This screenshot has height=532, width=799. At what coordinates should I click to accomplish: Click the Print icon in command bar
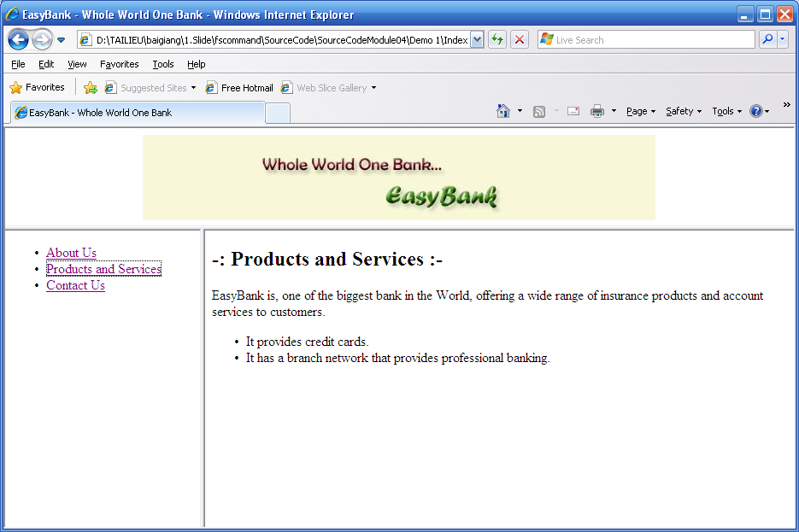(597, 111)
